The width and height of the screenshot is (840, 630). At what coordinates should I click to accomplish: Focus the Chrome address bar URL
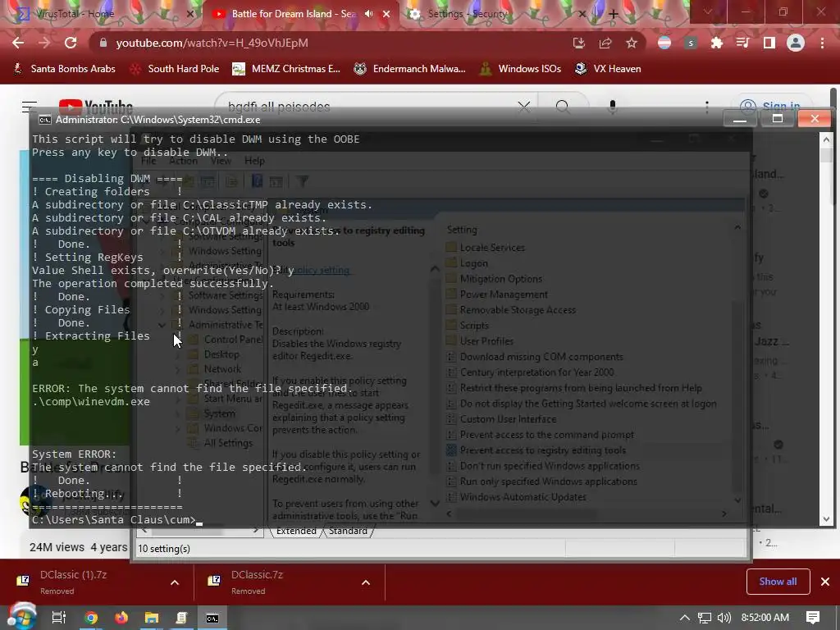(x=212, y=43)
